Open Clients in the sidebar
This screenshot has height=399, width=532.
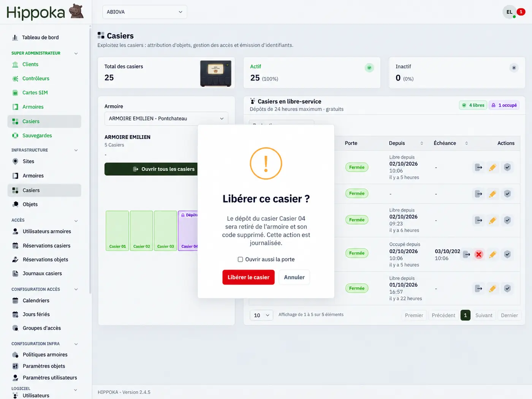(30, 64)
